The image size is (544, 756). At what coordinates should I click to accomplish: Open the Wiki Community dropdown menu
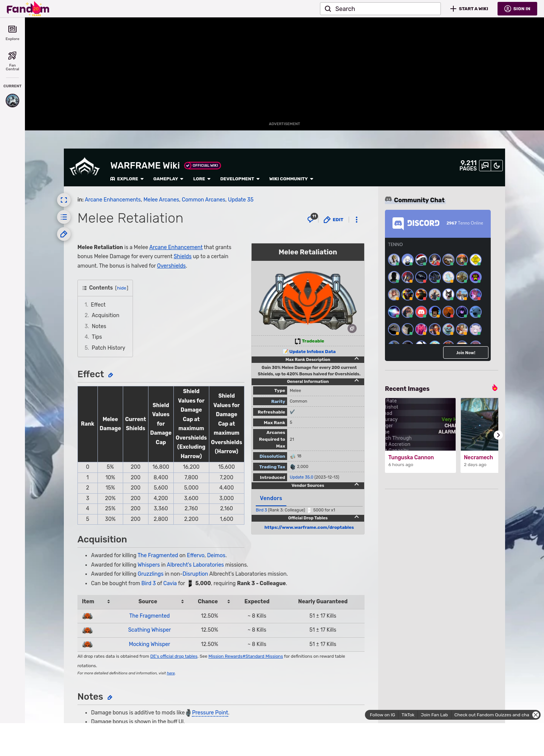coord(291,179)
